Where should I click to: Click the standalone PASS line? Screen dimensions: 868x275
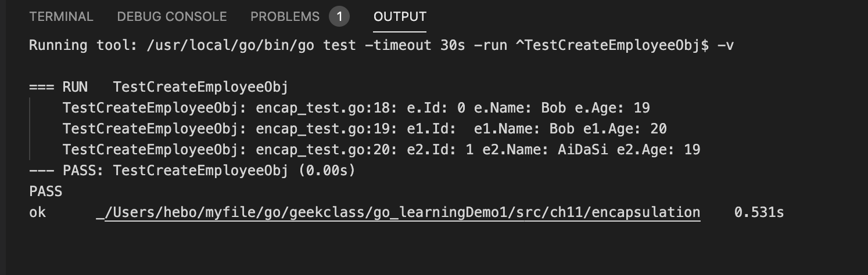click(x=45, y=191)
